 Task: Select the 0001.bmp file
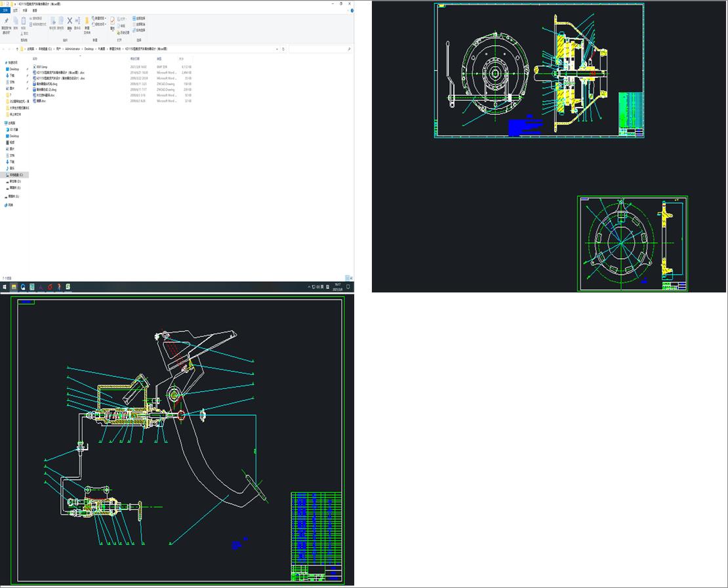42,67
